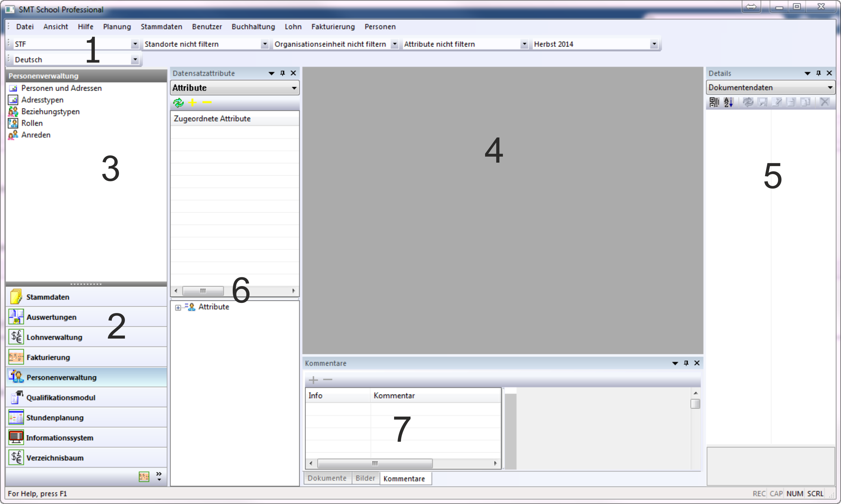Click the Zugeordnete Attribute column header

[x=212, y=119]
